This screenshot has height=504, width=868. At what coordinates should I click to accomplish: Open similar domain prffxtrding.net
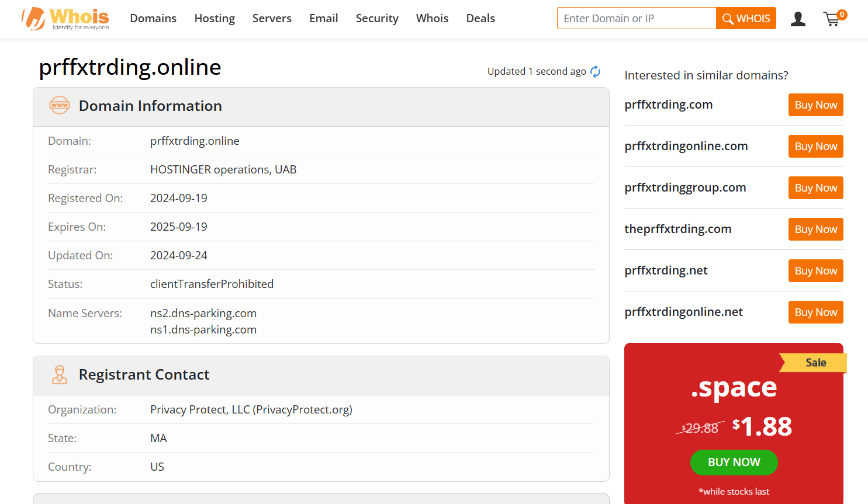coord(666,270)
